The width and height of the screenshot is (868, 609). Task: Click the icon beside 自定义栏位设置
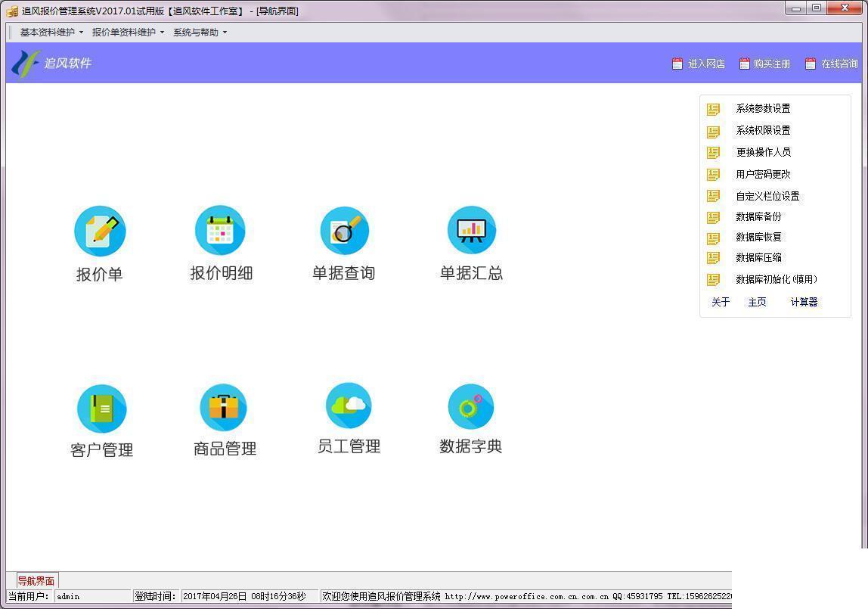(714, 196)
